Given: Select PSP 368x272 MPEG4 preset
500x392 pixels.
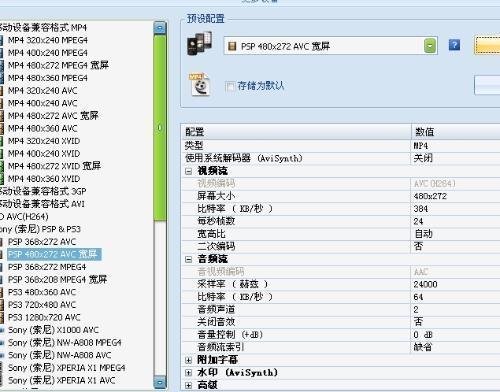Looking at the screenshot, I should 47,267.
